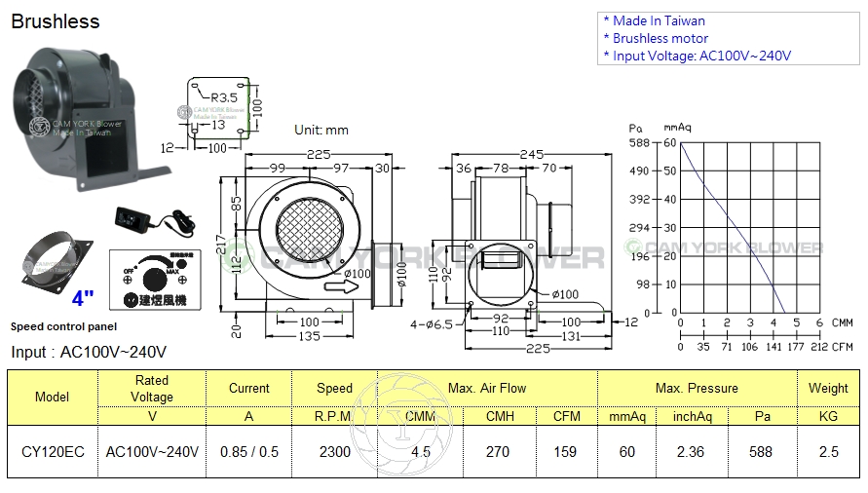Click 'Input : AC100V~240V' text
The image size is (868, 493).
tap(89, 353)
